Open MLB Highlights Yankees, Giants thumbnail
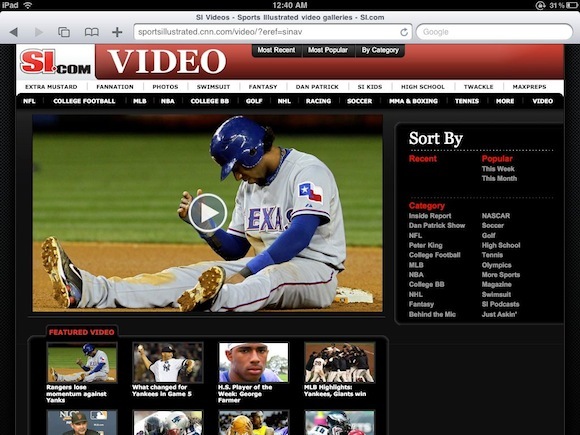Viewport: 580px width, 435px height. 339,362
